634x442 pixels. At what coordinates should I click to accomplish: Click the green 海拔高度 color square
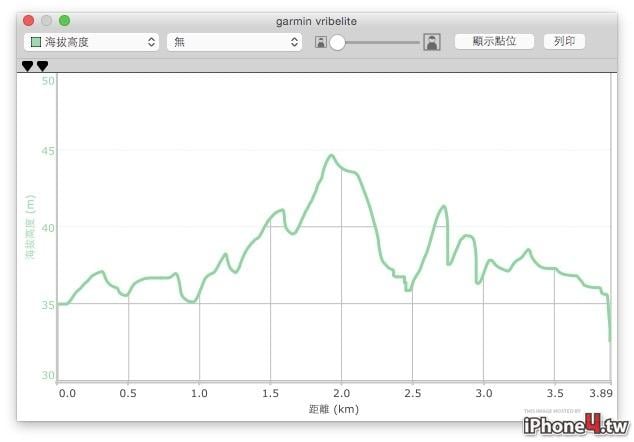36,42
